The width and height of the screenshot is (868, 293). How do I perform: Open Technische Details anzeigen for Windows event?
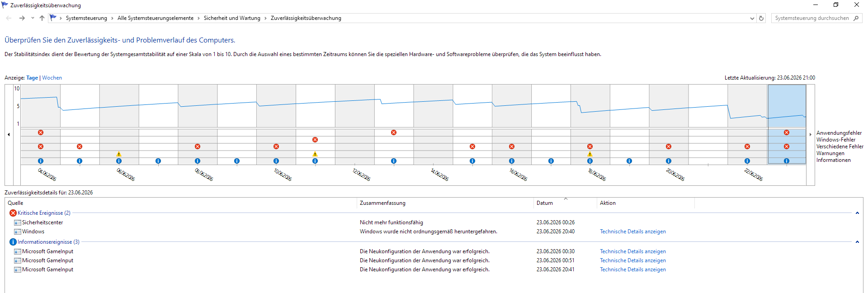coord(632,232)
